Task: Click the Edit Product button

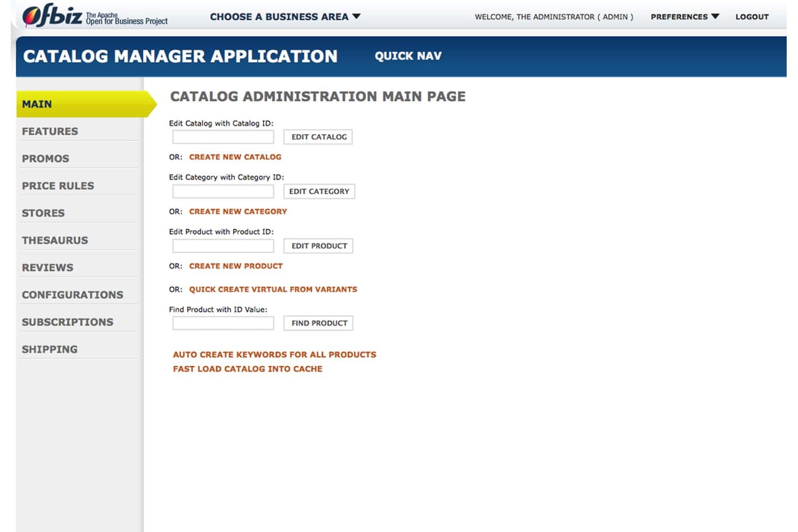Action: [319, 246]
